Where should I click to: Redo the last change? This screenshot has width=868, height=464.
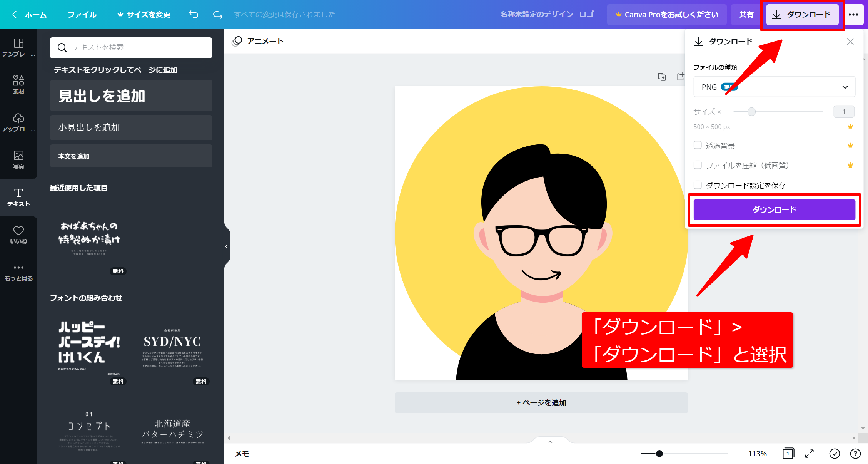pyautogui.click(x=218, y=15)
